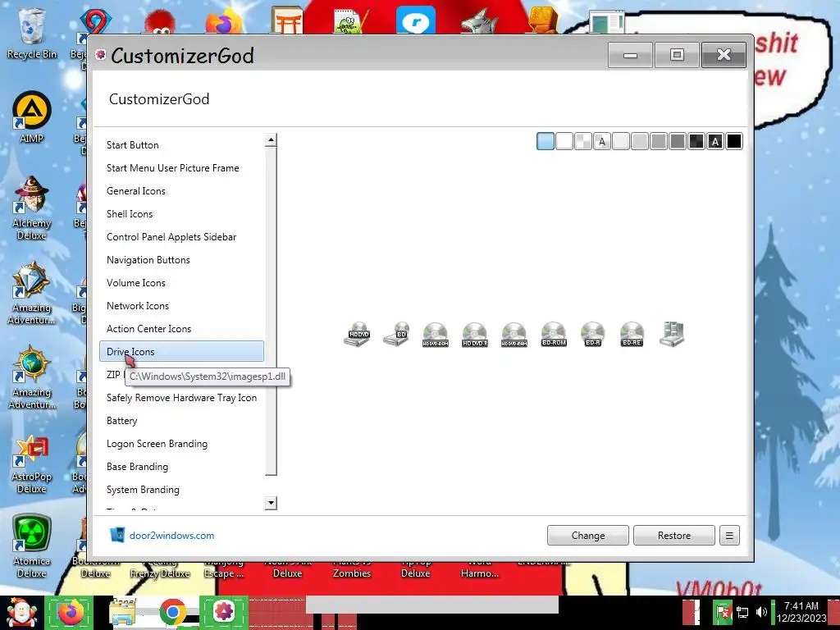Select the HD DVD drive icon
Screen dimensions: 840x630
point(358,335)
